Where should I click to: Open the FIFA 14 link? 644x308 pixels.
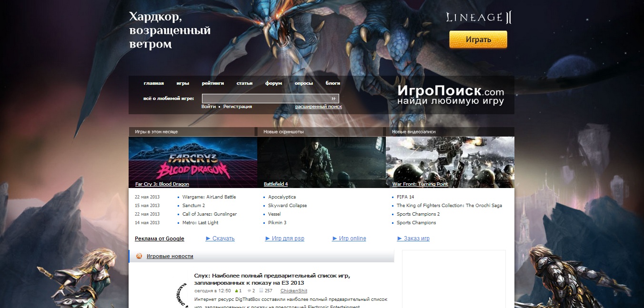click(x=405, y=197)
